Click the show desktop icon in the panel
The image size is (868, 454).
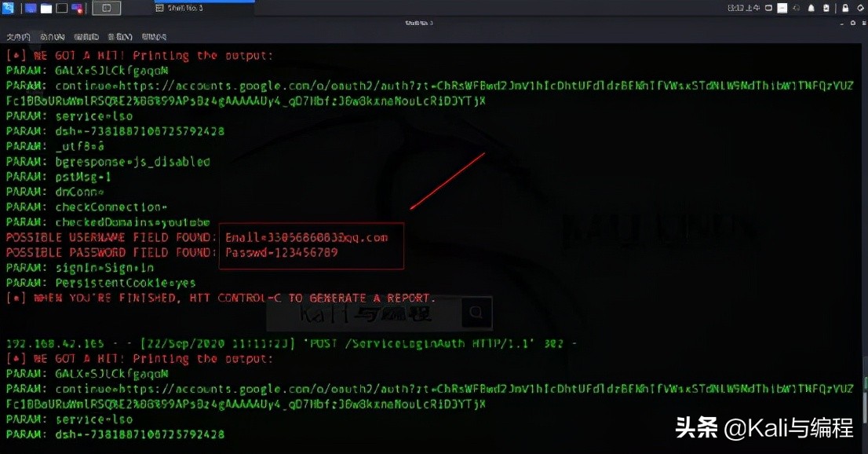(31, 9)
